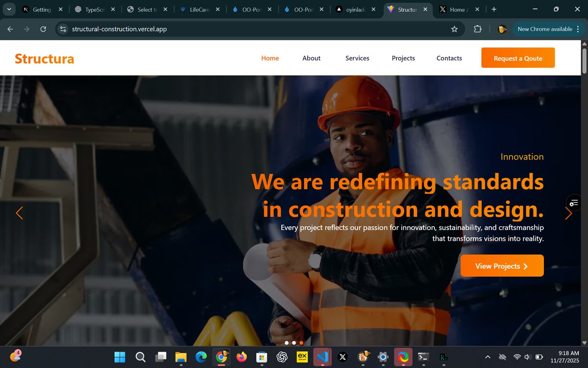588x368 pixels.
Task: Open a new tab with the plus icon
Action: tap(493, 9)
